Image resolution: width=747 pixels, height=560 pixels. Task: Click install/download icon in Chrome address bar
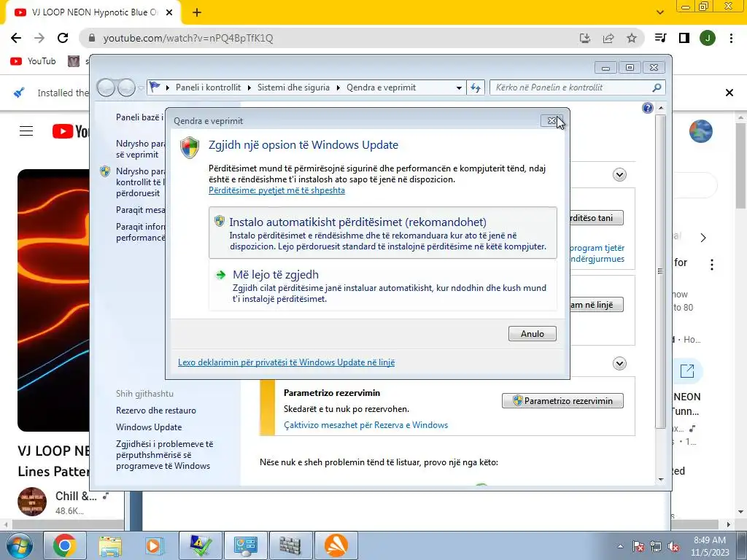[585, 38]
